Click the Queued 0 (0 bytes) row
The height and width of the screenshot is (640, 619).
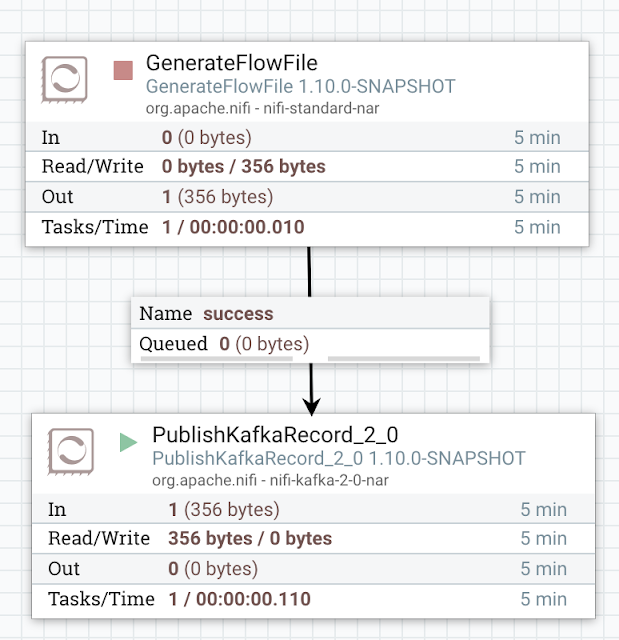click(310, 344)
